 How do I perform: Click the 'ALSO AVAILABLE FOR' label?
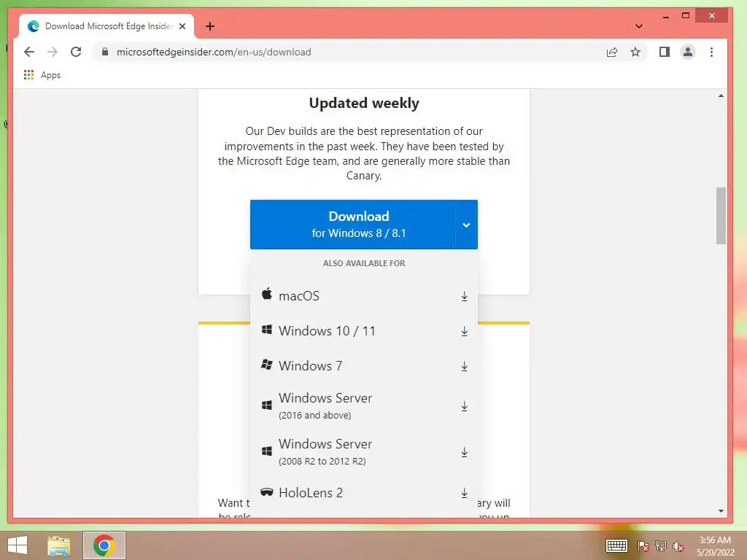[364, 263]
